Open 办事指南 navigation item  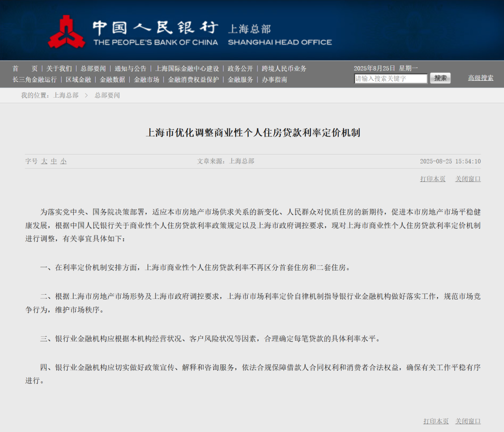(274, 80)
